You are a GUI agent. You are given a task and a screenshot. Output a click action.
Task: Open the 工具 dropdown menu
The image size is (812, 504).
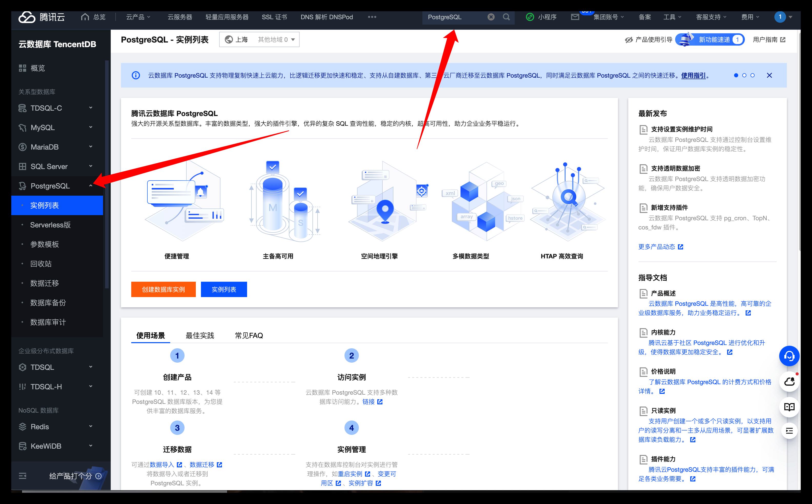[672, 17]
